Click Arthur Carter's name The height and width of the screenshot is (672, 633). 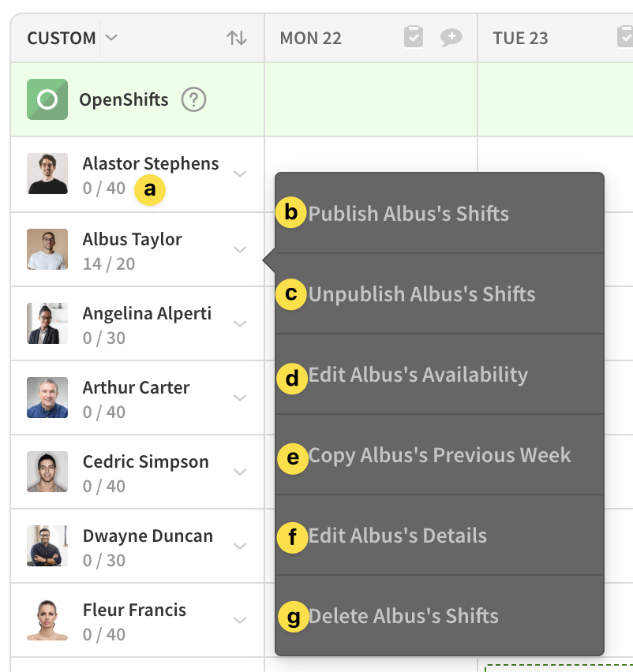click(136, 388)
